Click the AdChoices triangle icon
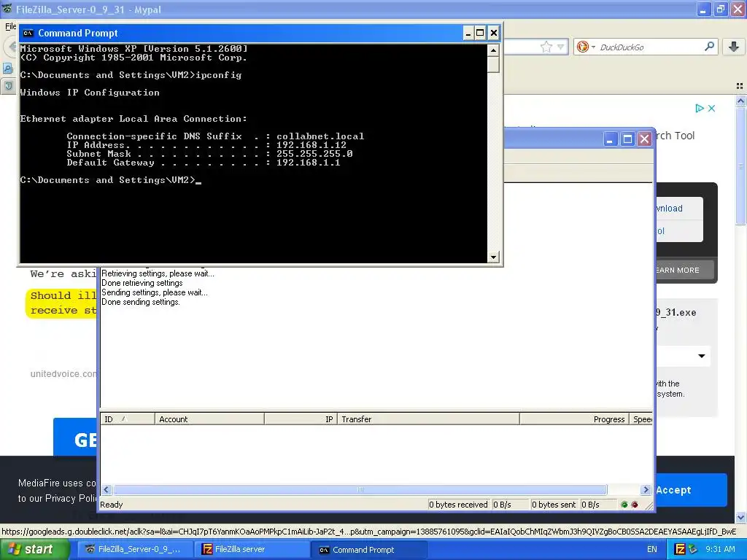747x560 pixels. pyautogui.click(x=699, y=109)
